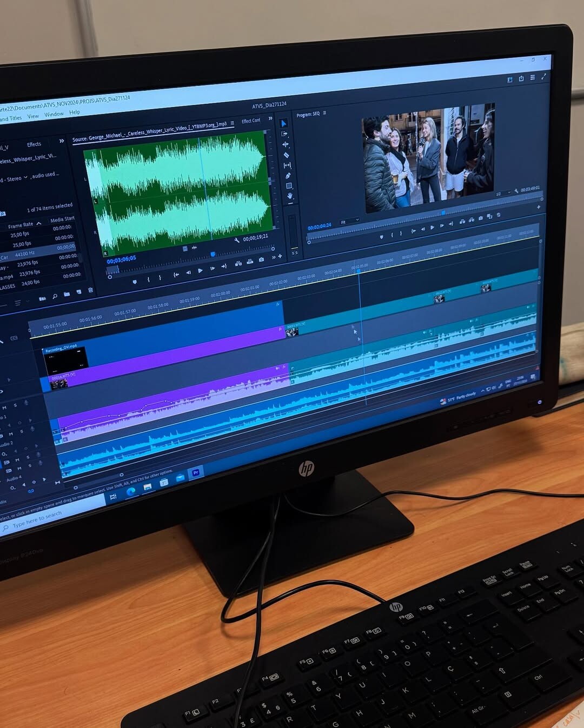
Task: Open the Program: SEQ panel menu
Action: 324,113
